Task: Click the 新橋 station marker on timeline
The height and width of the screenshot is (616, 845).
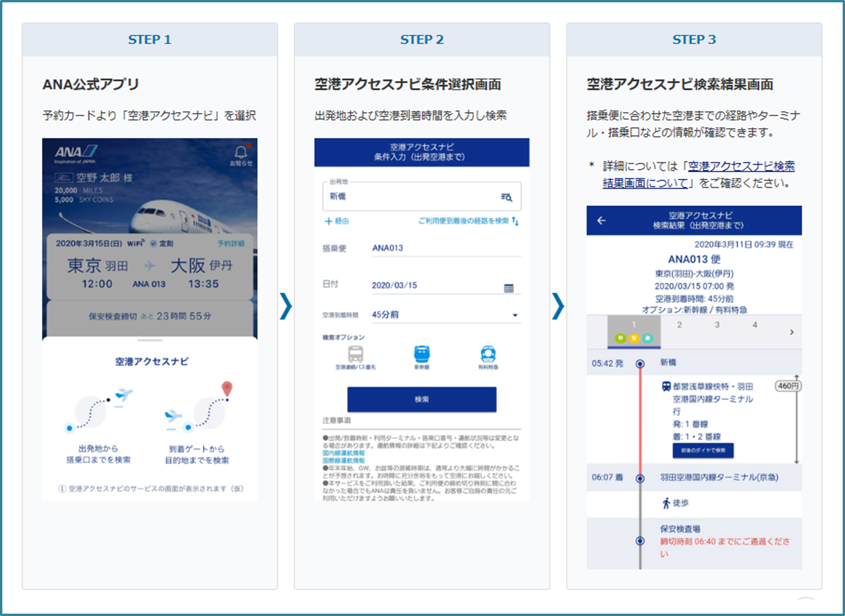Action: [x=640, y=364]
